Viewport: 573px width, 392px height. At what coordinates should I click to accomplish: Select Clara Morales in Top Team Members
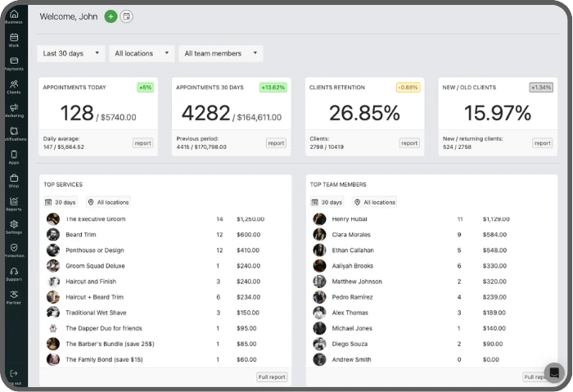[352, 235]
